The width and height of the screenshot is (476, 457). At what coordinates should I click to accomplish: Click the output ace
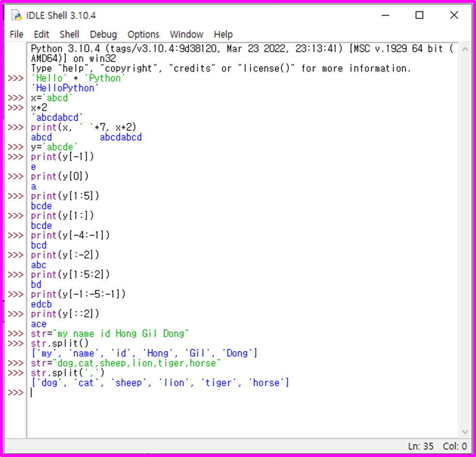(x=39, y=324)
